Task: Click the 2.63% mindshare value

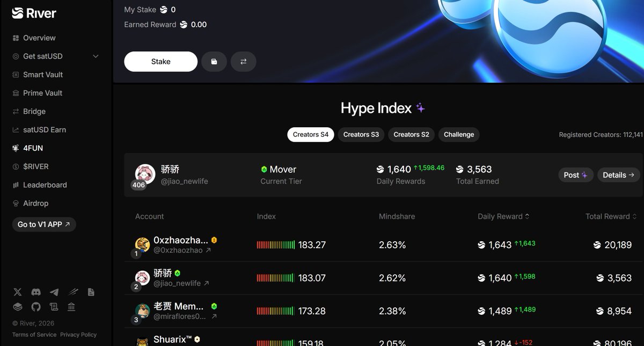Action: coord(392,245)
